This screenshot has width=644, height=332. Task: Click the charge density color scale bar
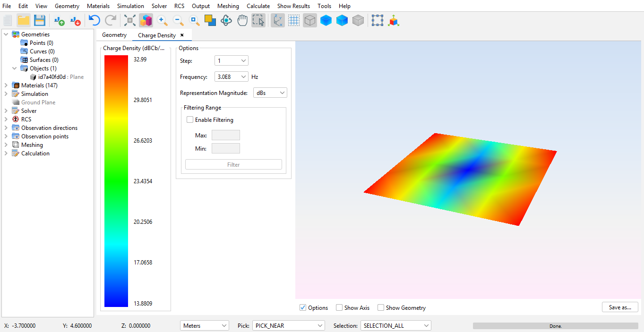(x=116, y=181)
